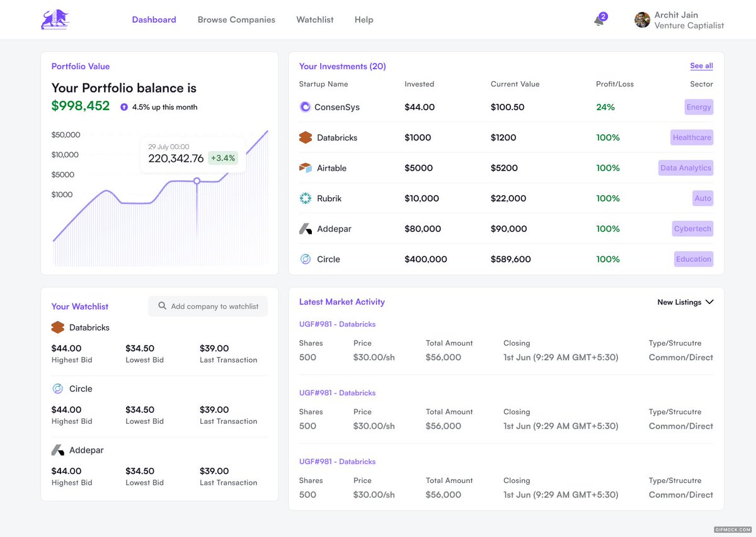Open the Watchlist nav tab

pyautogui.click(x=315, y=20)
